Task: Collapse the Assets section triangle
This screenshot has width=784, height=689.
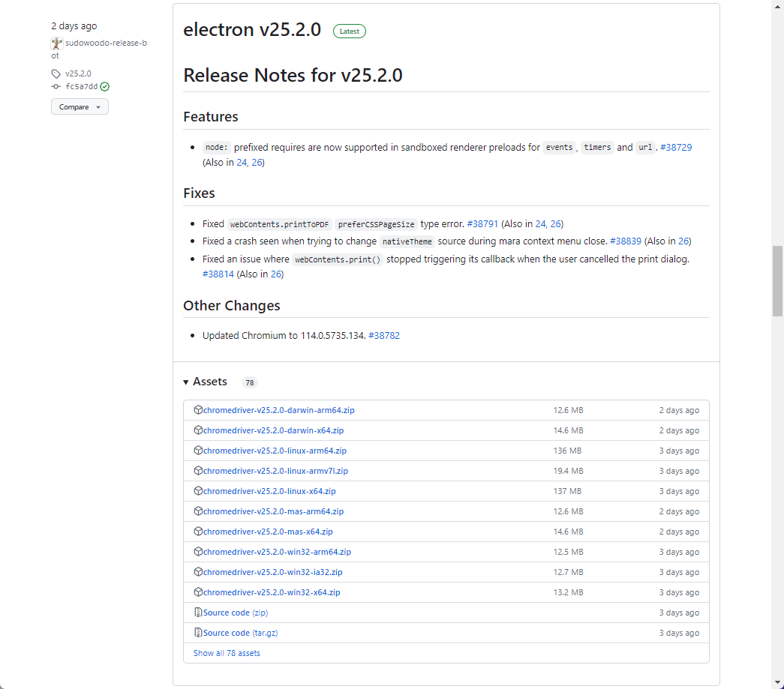Action: coord(186,382)
